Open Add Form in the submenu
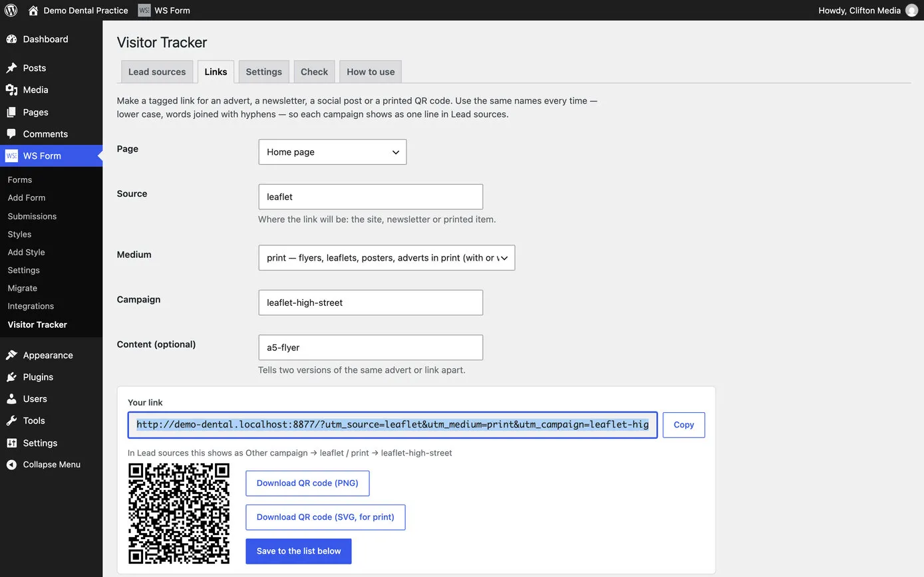Viewport: 924px width, 577px height. (x=27, y=197)
